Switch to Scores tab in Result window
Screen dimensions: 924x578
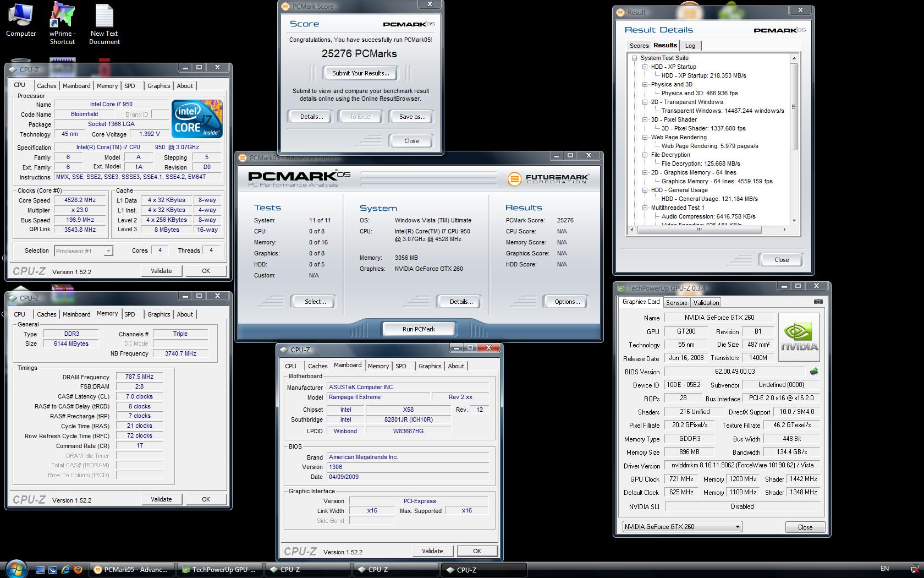(639, 46)
